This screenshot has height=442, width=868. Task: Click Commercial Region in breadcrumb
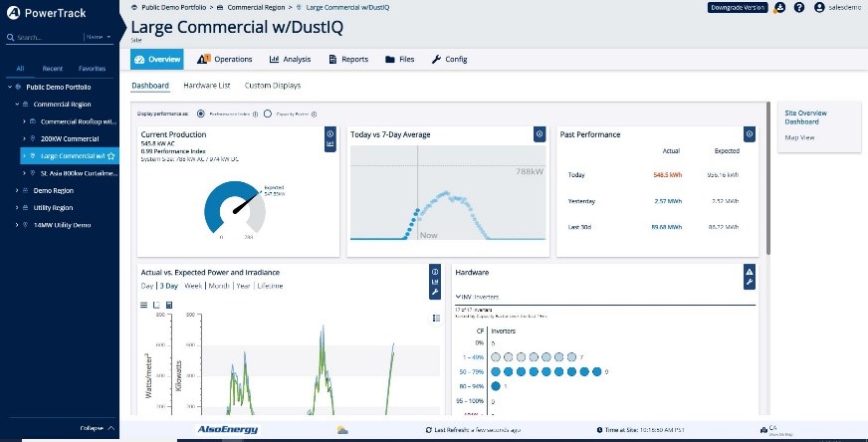pos(256,8)
